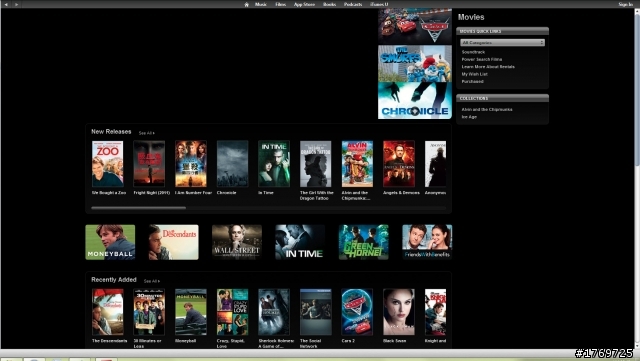Screen dimensions: 640x361
Task: Open the Chronicle featured banner
Action: (x=415, y=100)
